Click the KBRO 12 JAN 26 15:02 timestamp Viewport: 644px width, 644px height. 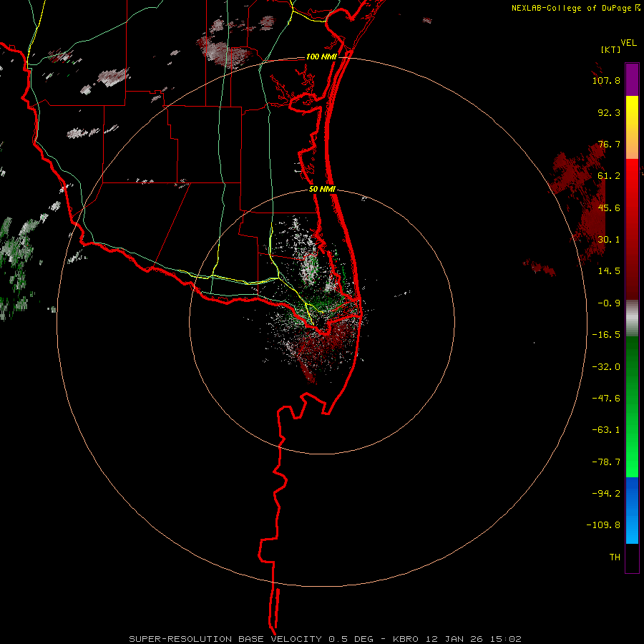click(457, 639)
